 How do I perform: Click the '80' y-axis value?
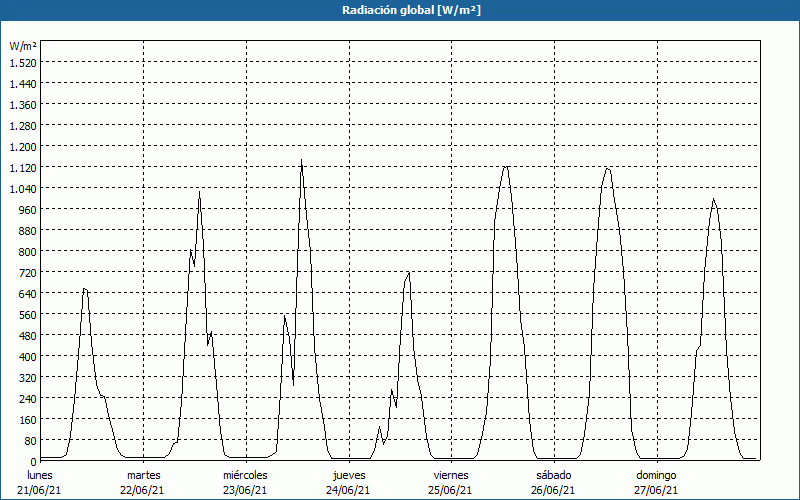pos(31,441)
